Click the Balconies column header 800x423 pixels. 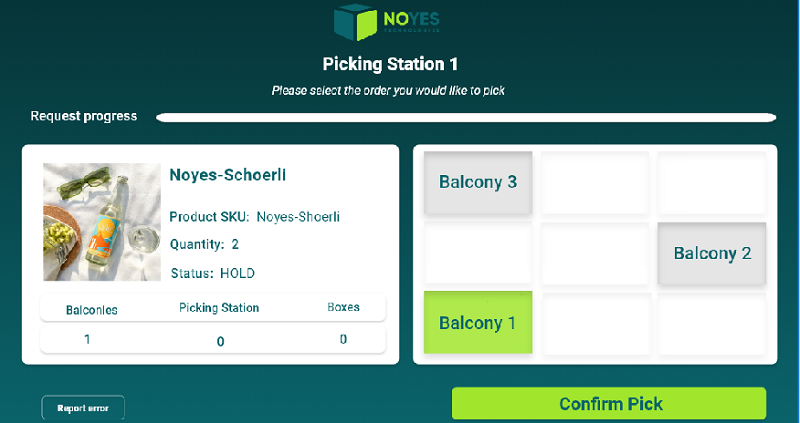92,310
